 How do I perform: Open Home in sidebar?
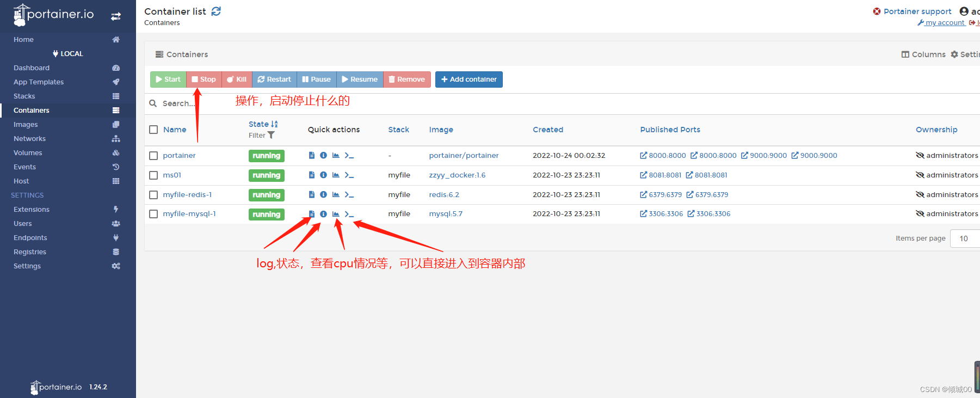coord(67,39)
